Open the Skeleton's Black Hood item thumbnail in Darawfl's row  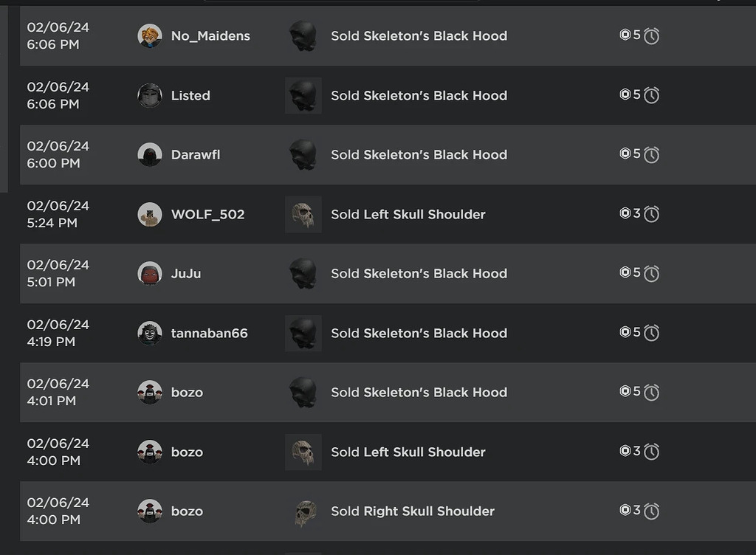(303, 154)
